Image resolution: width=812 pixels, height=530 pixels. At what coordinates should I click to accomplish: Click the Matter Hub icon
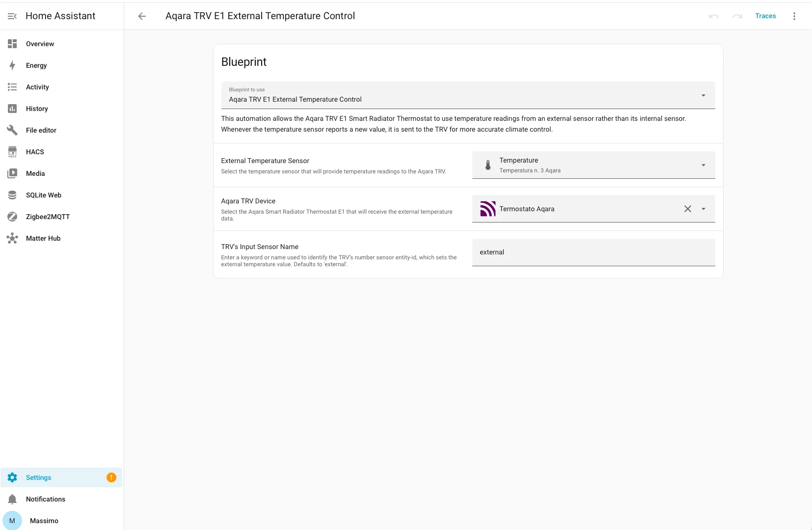pyautogui.click(x=12, y=238)
